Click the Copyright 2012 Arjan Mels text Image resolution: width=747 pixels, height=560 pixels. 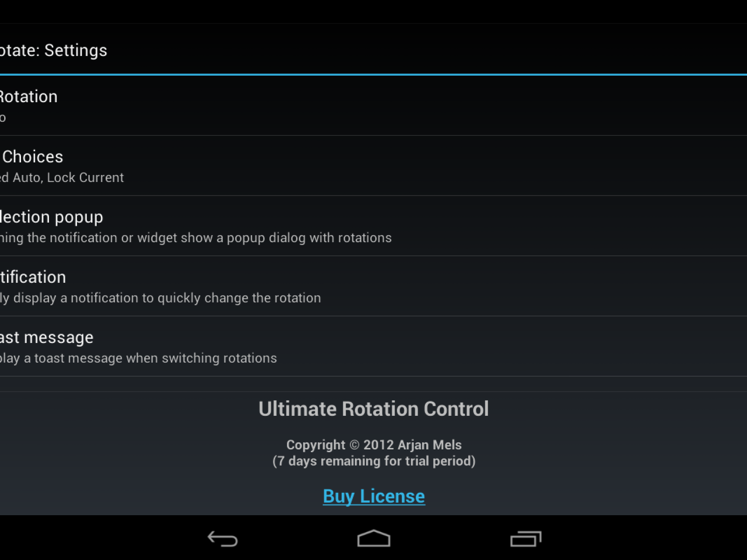374,445
